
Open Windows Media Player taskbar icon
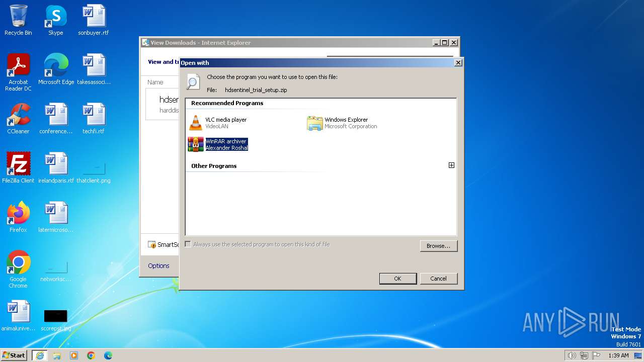click(x=74, y=355)
